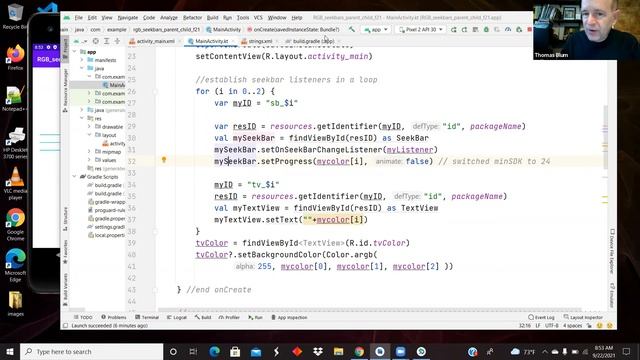This screenshot has height=360, width=640.
Task: Collapse the app module tree node
Action: pos(75,52)
